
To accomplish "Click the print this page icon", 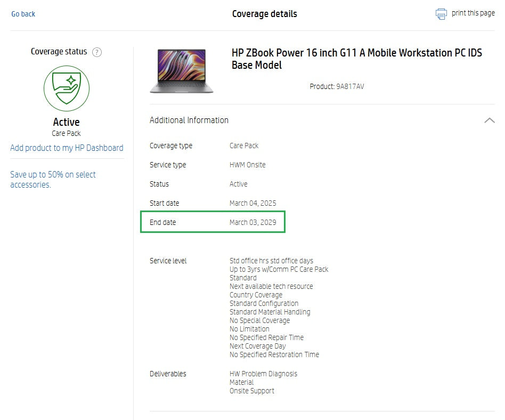I will click(441, 13).
